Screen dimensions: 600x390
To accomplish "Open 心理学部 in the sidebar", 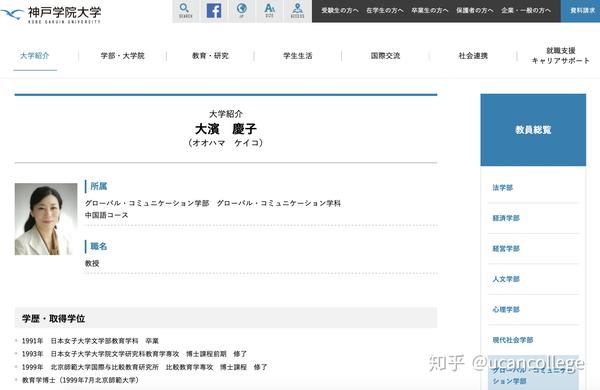I will click(506, 310).
